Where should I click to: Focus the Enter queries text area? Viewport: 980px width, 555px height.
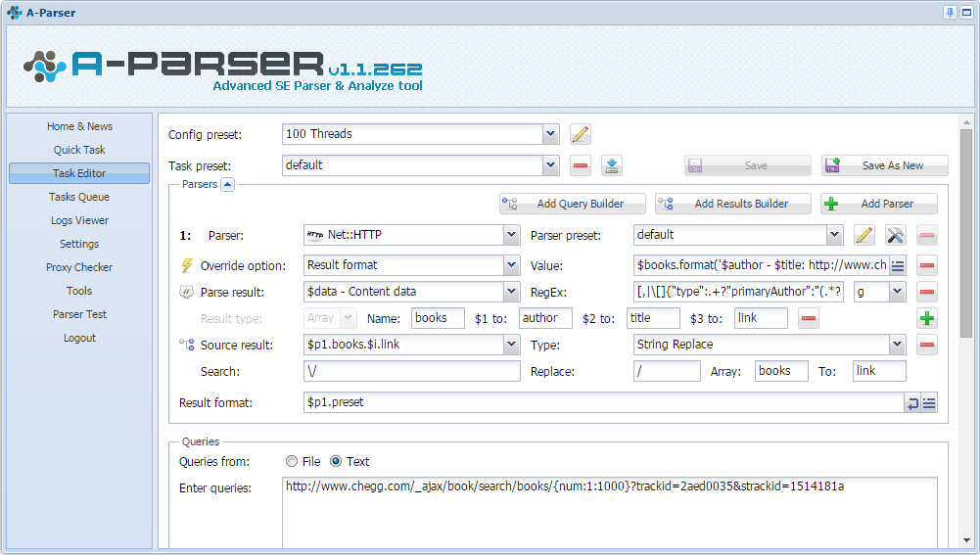[609, 513]
